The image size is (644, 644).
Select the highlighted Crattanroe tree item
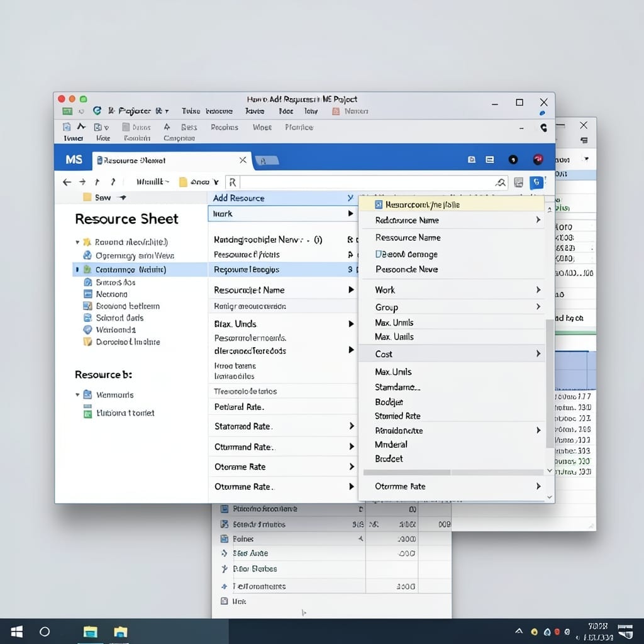click(140, 269)
